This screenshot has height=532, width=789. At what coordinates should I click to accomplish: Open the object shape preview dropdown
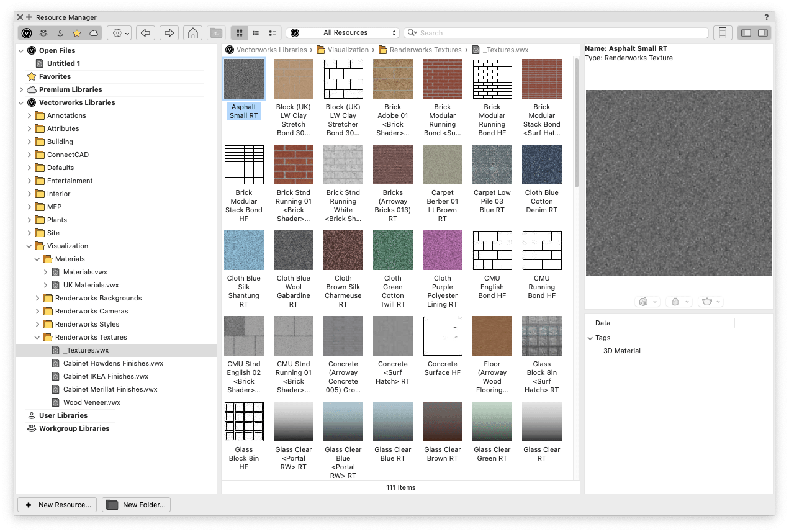680,302
